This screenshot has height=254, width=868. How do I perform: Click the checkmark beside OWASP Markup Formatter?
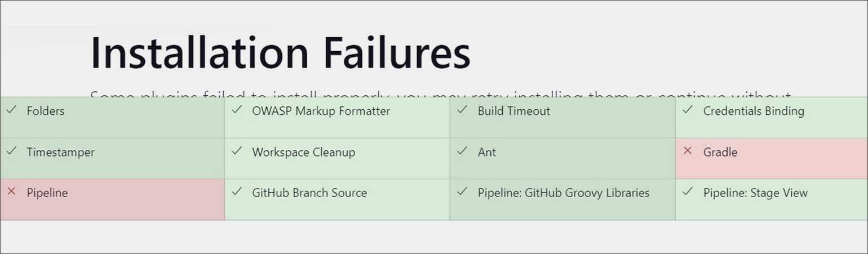pyautogui.click(x=237, y=110)
